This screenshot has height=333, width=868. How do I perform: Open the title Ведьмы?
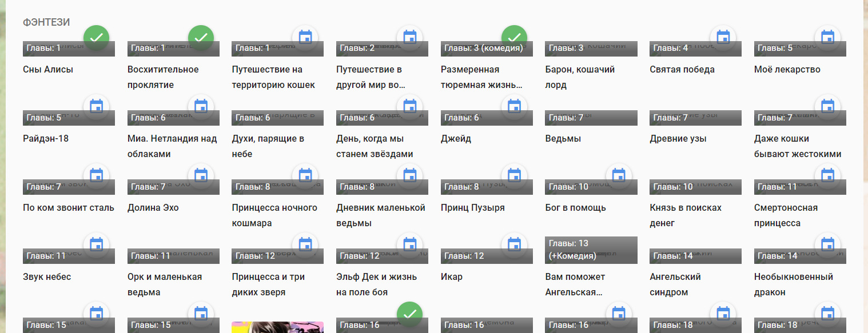tap(563, 139)
